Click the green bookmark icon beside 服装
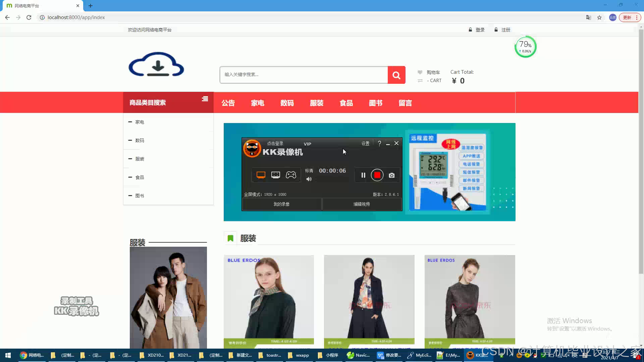644x362 pixels. pyautogui.click(x=230, y=238)
